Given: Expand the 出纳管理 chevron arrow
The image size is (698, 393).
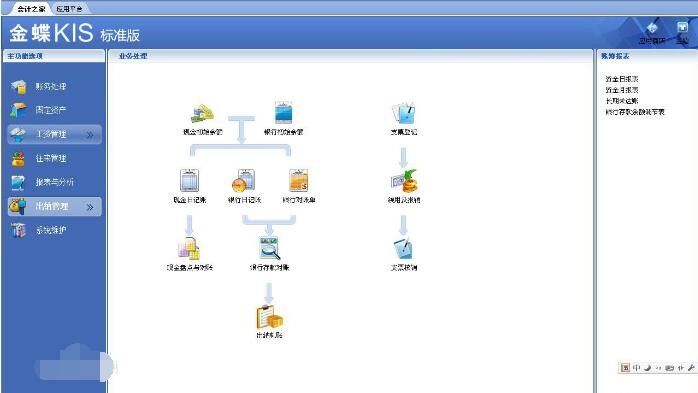Looking at the screenshot, I should pos(90,207).
